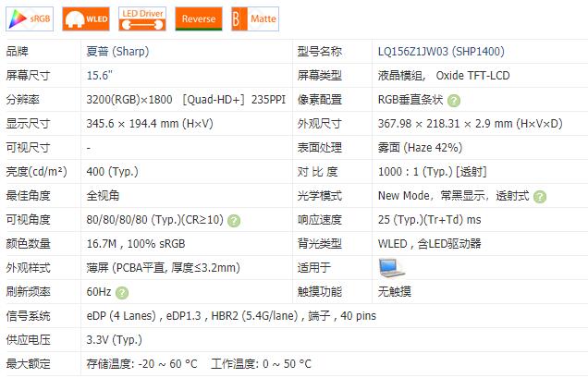
Task: Select contrast ratio 1000 : 1 (Typ.)
Action: tap(415, 171)
